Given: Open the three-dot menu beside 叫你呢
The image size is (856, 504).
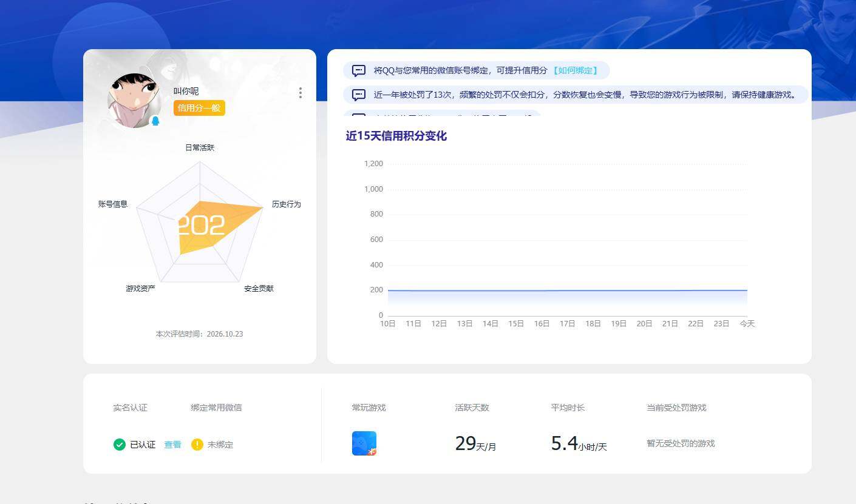Looking at the screenshot, I should coord(301,93).
